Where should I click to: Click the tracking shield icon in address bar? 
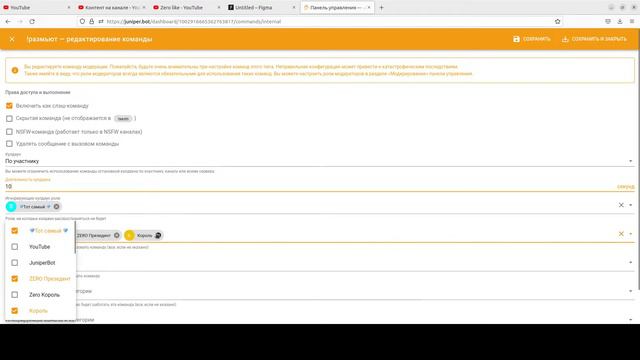tap(82, 21)
